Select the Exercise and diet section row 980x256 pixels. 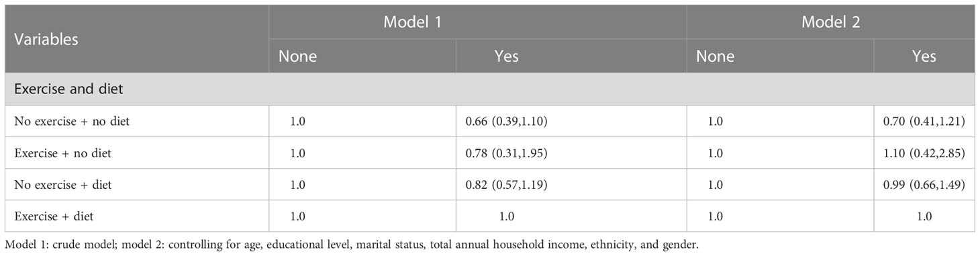click(489, 88)
